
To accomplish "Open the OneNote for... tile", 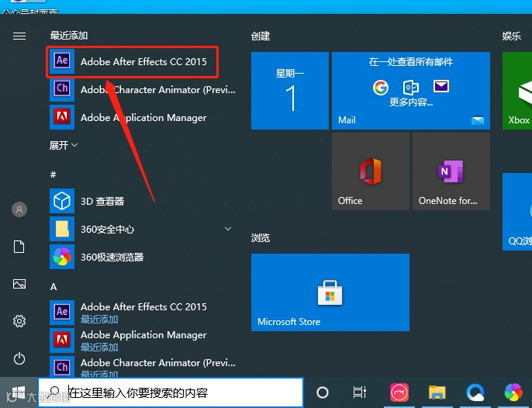I will 451,171.
